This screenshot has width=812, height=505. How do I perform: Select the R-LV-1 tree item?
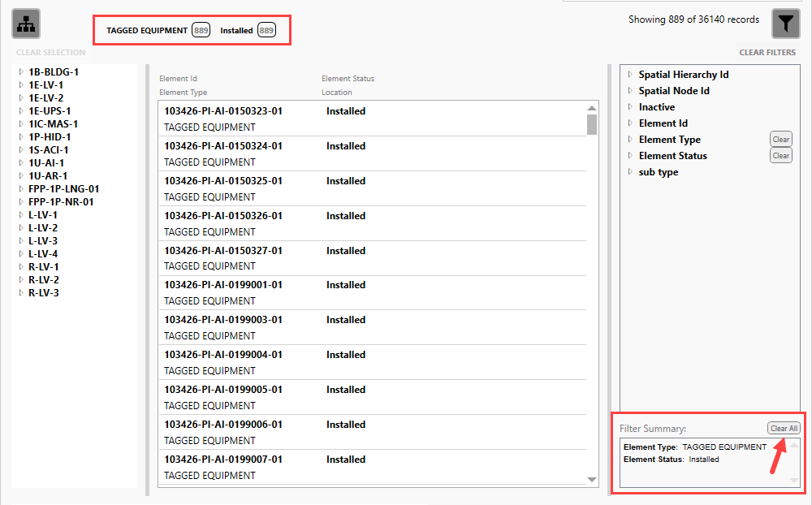pyautogui.click(x=44, y=267)
